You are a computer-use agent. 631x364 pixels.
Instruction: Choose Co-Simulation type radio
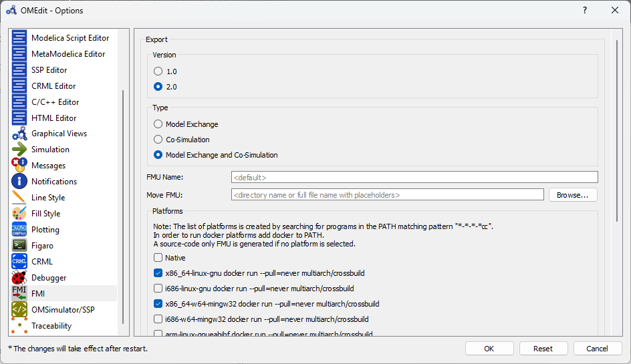158,140
